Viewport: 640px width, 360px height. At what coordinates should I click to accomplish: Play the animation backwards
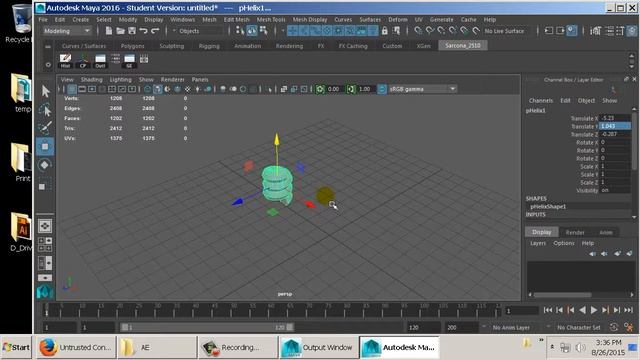point(582,310)
